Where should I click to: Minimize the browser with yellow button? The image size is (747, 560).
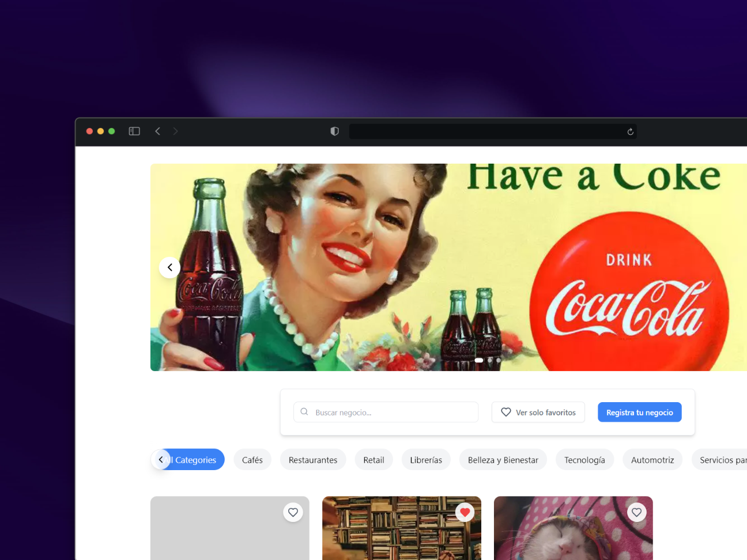point(100,131)
